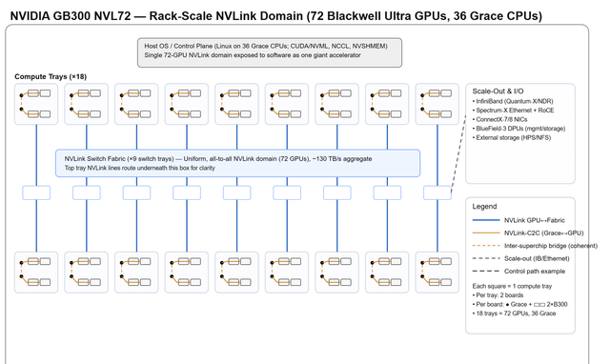This screenshot has height=364, width=610.
Task: Click the NVIDIA GB300 NVL72 diagram title
Action: click(275, 16)
